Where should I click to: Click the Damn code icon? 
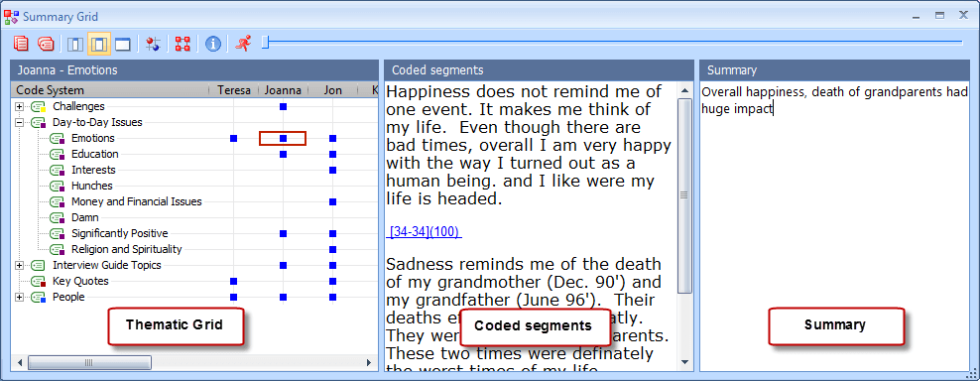click(58, 218)
